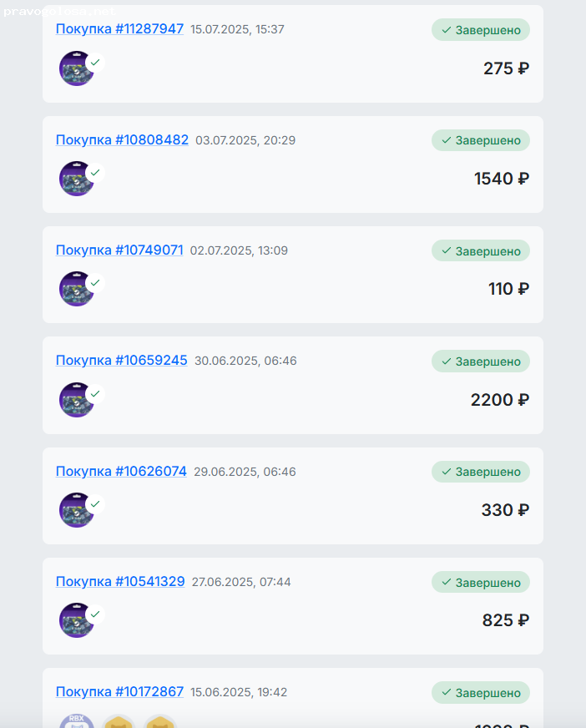586x728 pixels.
Task: Open purchase #10749071 link
Action: [119, 250]
